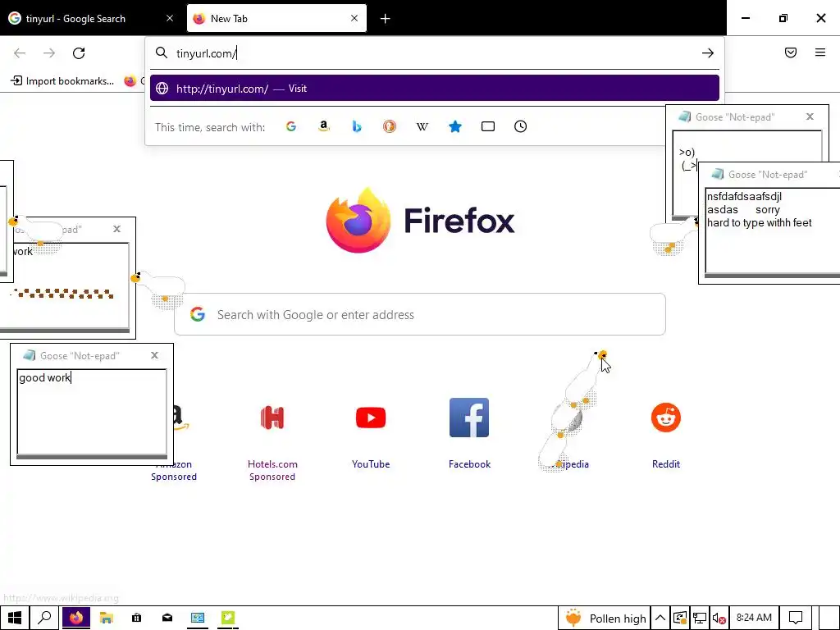Click the Pollen high weather widget
Image resolution: width=840 pixels, height=630 pixels.
pos(605,619)
